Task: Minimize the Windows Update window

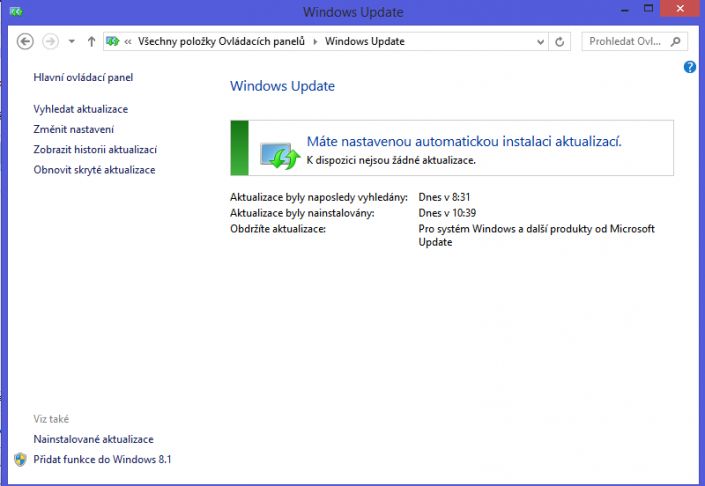Action: (x=625, y=9)
